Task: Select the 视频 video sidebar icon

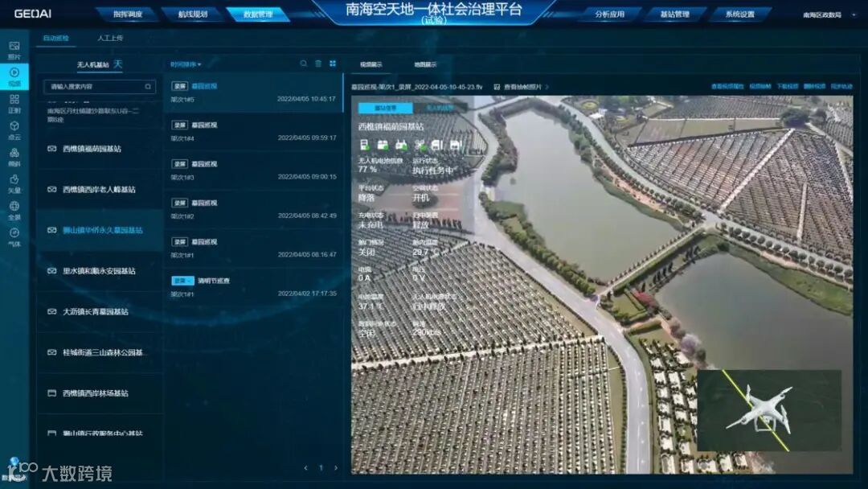Action: [14, 76]
